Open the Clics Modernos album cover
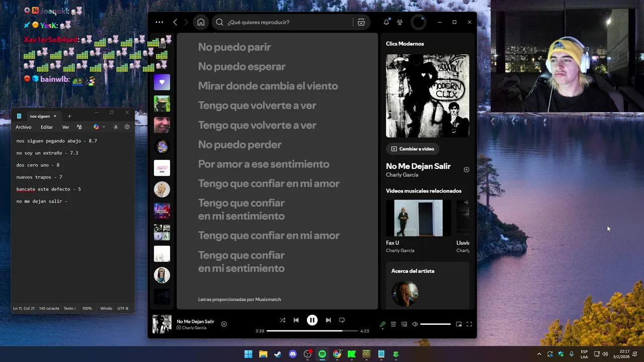 (x=428, y=96)
